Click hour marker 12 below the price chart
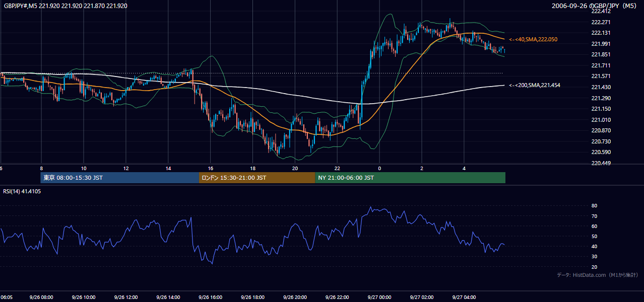The width and height of the screenshot is (644, 302). point(126,169)
